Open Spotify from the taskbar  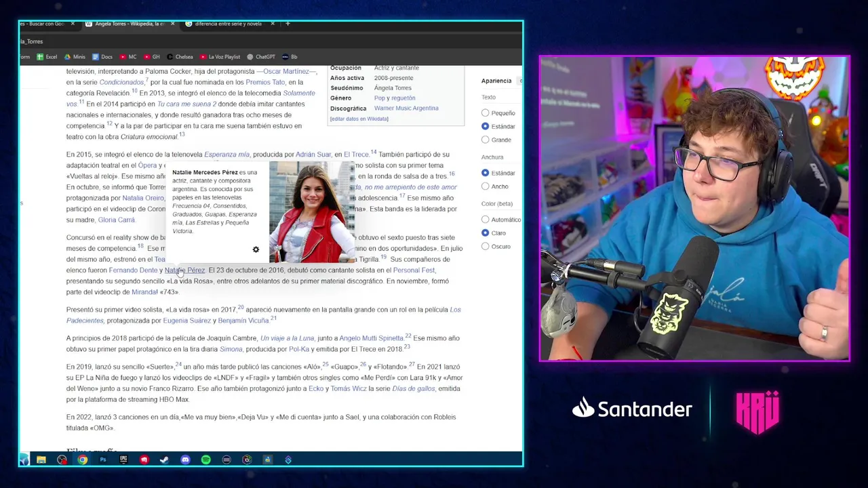point(206,460)
